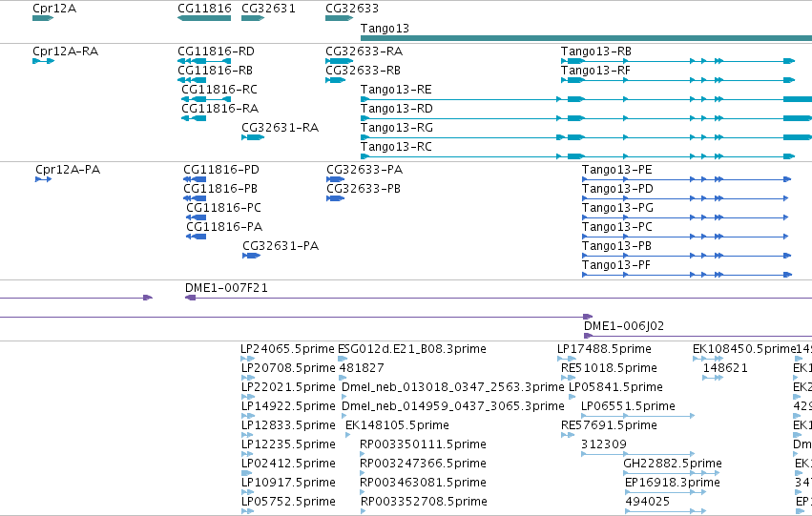Select feature 481827
The width and height of the screenshot is (812, 516).
tap(362, 368)
